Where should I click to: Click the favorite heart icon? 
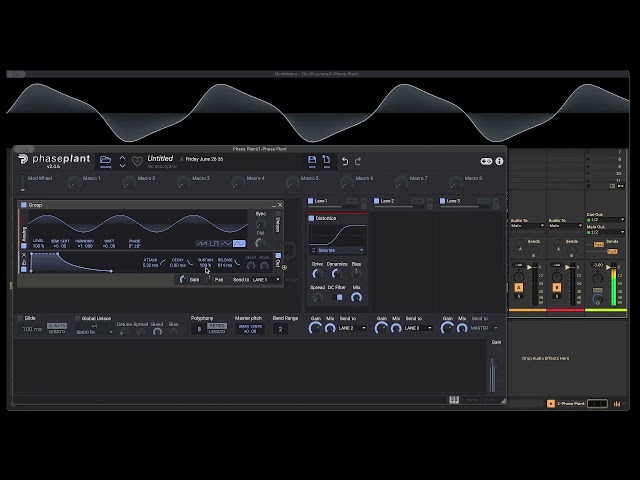pos(137,161)
